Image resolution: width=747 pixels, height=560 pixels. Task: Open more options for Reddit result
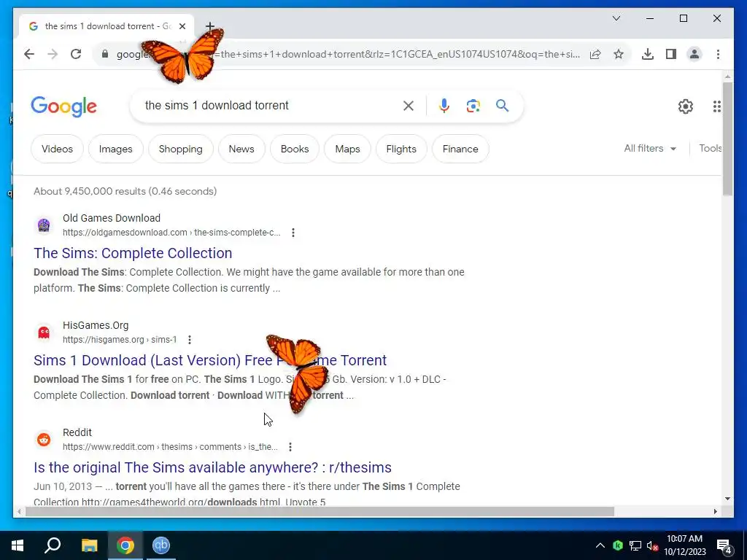pyautogui.click(x=290, y=447)
